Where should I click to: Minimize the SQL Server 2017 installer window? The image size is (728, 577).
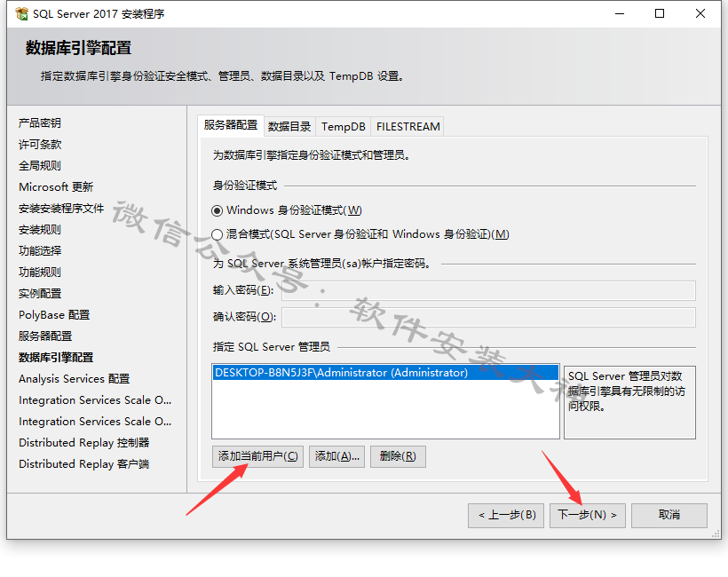[620, 14]
